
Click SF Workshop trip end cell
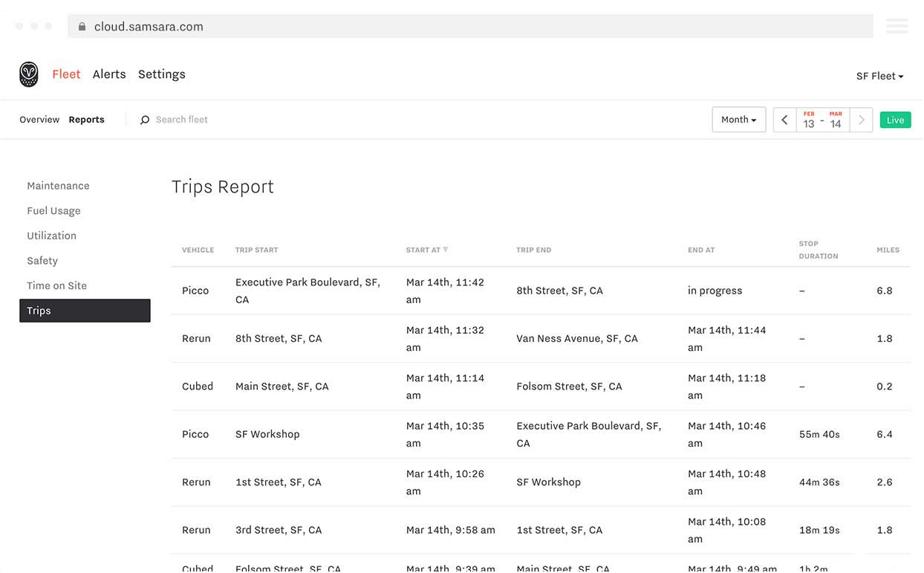pyautogui.click(x=548, y=482)
